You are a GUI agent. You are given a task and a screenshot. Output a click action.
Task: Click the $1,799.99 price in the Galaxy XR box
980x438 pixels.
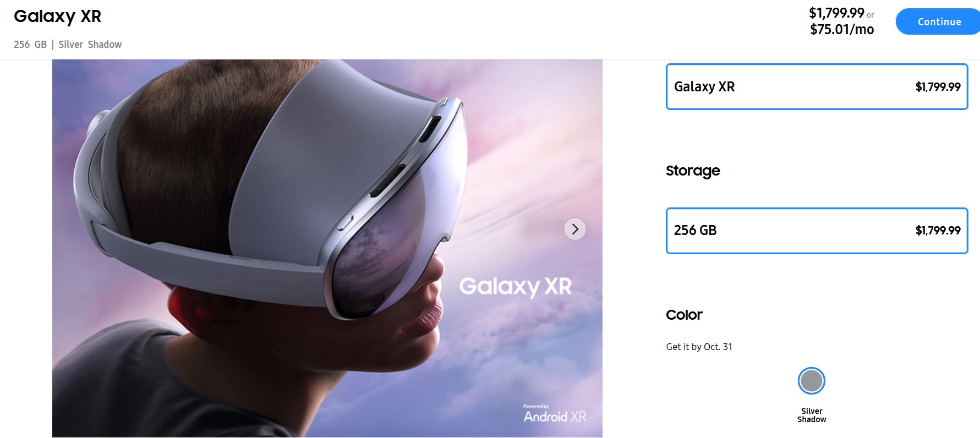[938, 87]
